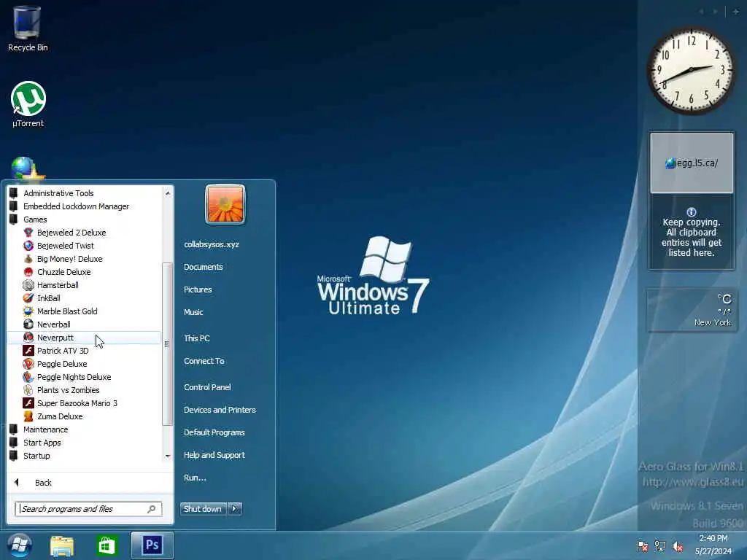Image resolution: width=747 pixels, height=560 pixels.
Task: Click the Run... entry
Action: (195, 478)
